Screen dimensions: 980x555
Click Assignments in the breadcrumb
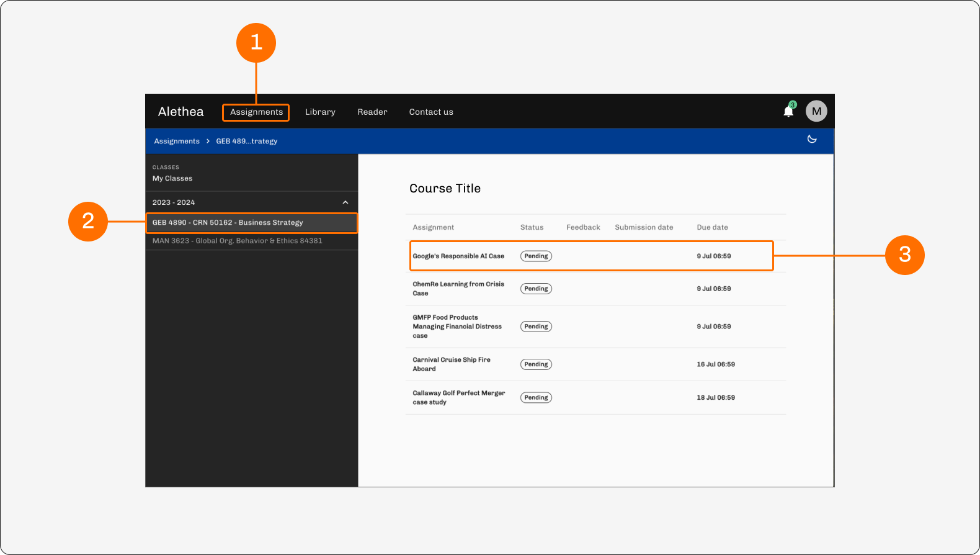click(x=177, y=142)
